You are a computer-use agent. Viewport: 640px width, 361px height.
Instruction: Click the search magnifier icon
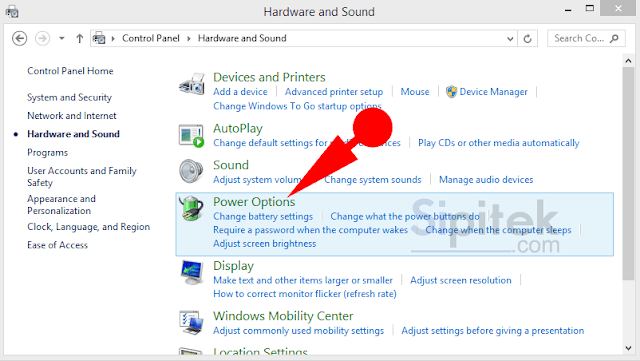click(614, 38)
